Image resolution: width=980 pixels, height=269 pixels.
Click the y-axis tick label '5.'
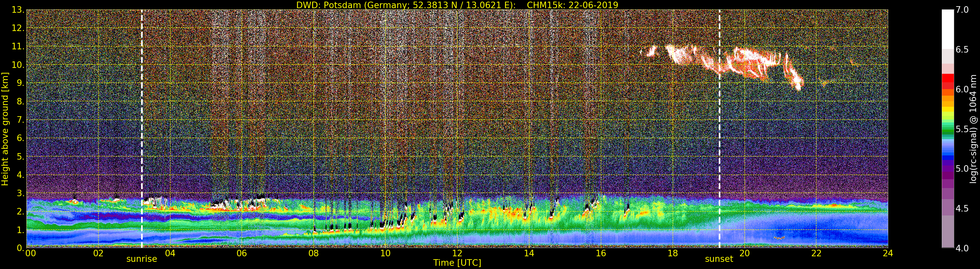21,156
